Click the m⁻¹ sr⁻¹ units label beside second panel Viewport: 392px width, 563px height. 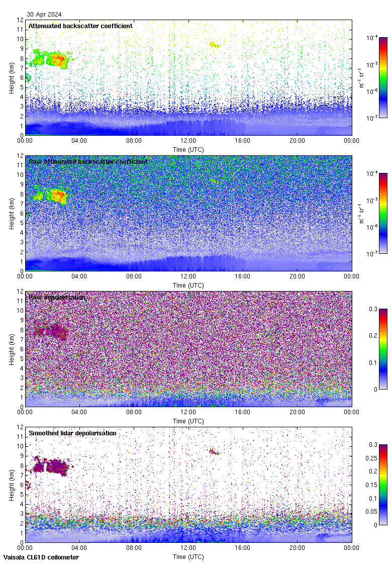coord(361,213)
